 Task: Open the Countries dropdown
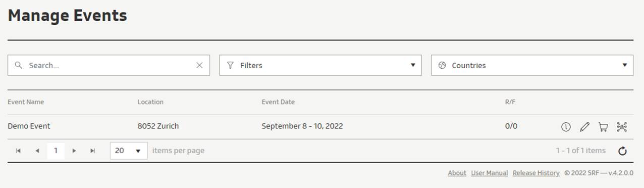pyautogui.click(x=532, y=65)
